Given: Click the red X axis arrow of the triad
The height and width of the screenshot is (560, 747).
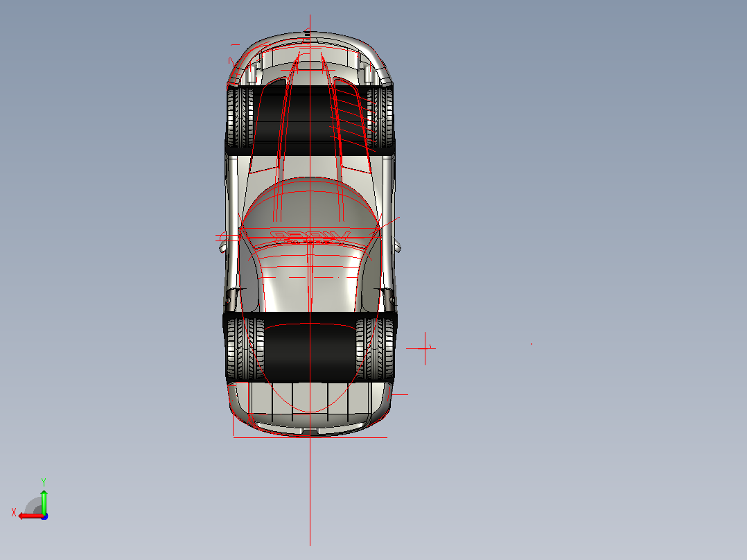Looking at the screenshot, I should (30, 516).
